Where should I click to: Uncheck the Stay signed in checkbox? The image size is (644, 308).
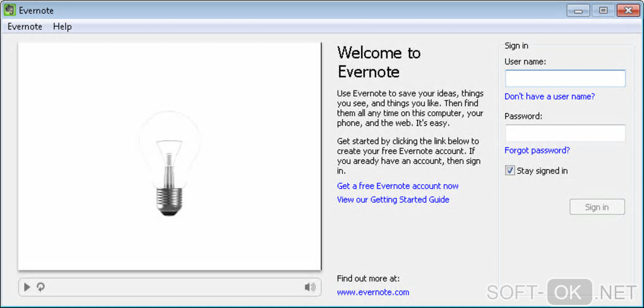point(510,171)
